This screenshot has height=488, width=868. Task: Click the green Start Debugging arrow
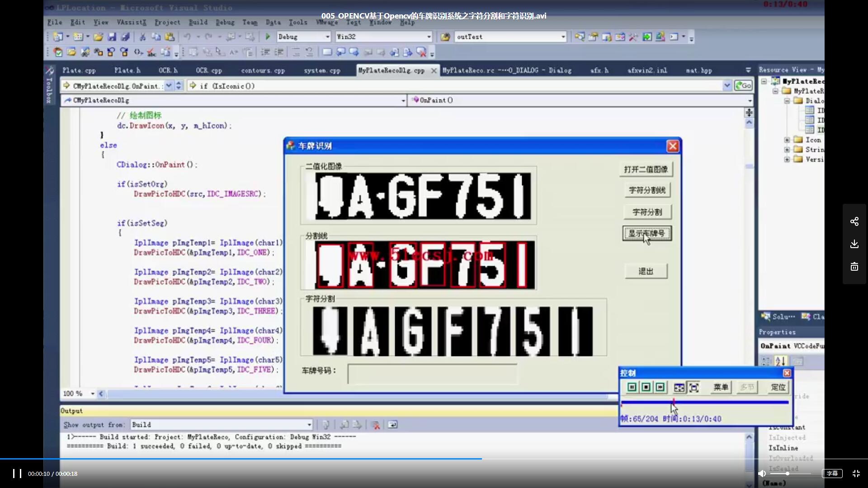[x=268, y=37]
